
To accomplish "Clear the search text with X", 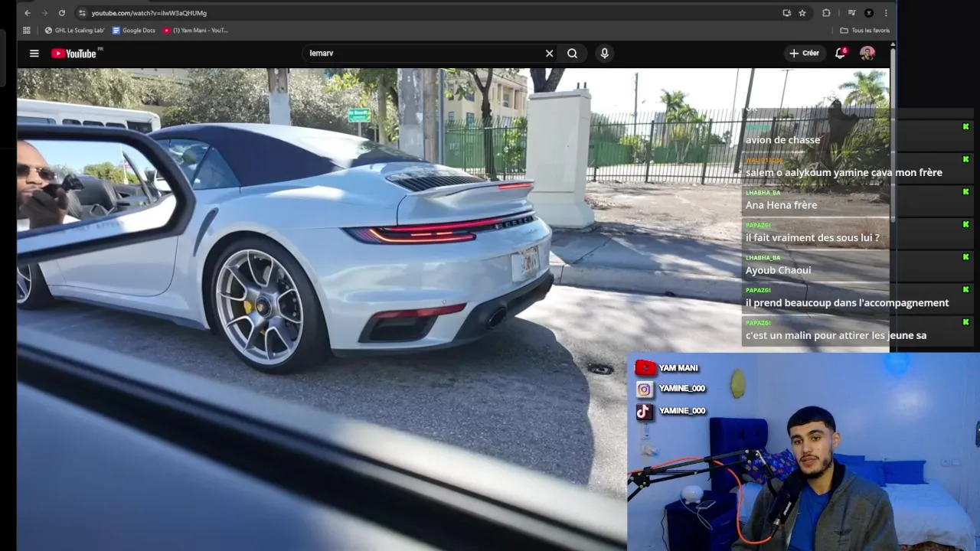I will (x=549, y=54).
